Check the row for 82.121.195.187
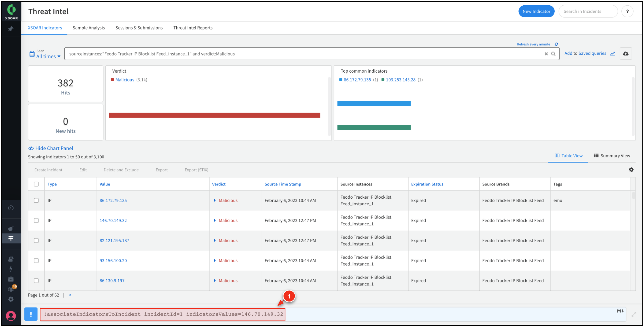The height and width of the screenshot is (327, 644). [x=36, y=241]
